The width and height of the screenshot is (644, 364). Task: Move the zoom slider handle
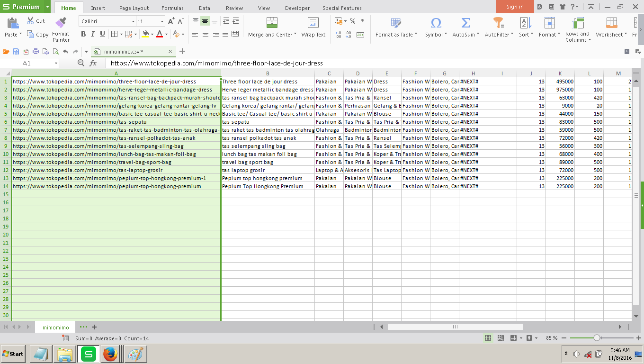click(x=597, y=338)
